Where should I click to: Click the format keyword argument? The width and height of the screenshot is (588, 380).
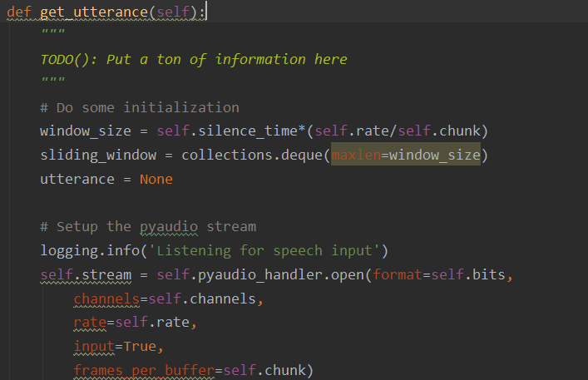(x=399, y=275)
